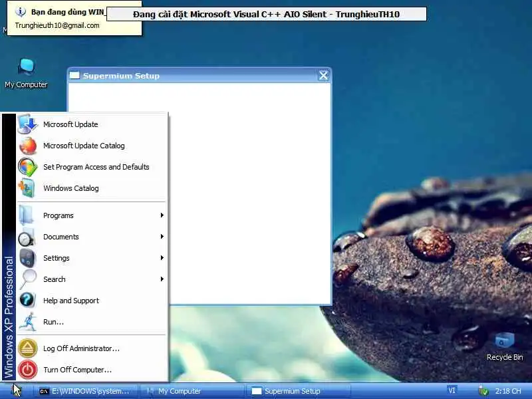Open the My Computer desktop icon
This screenshot has height=399, width=532.
[26, 73]
